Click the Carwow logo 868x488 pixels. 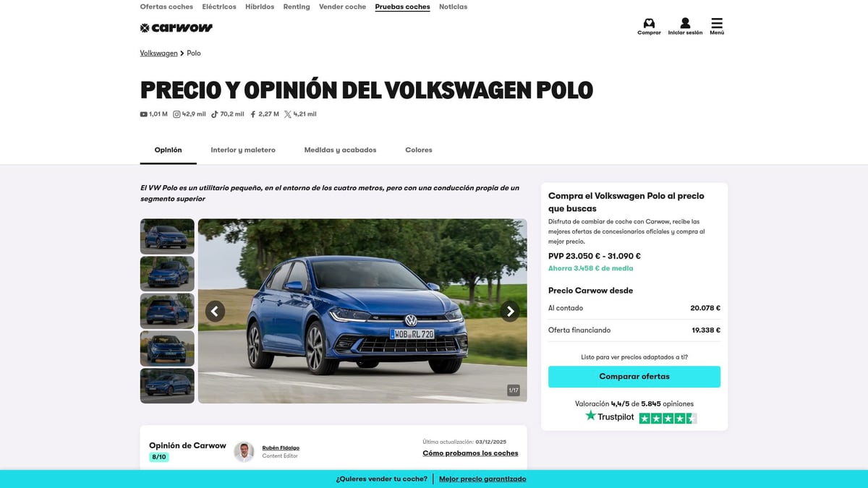coord(176,28)
